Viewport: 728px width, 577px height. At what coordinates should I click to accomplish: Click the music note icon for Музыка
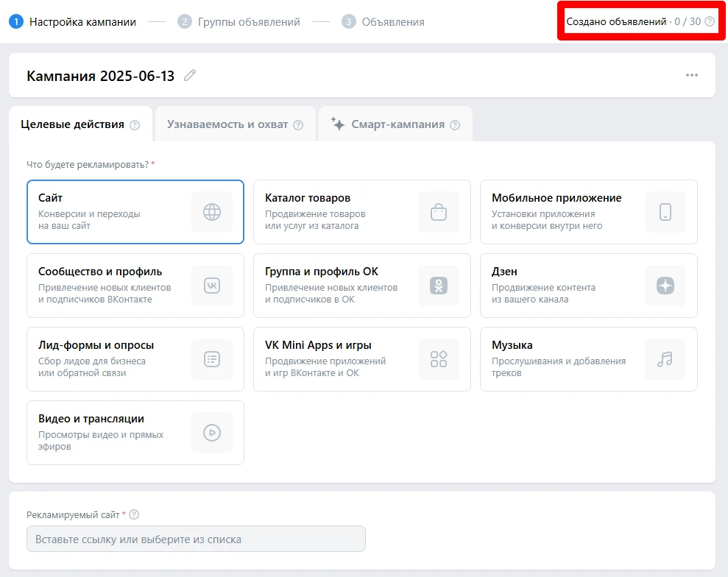click(665, 359)
